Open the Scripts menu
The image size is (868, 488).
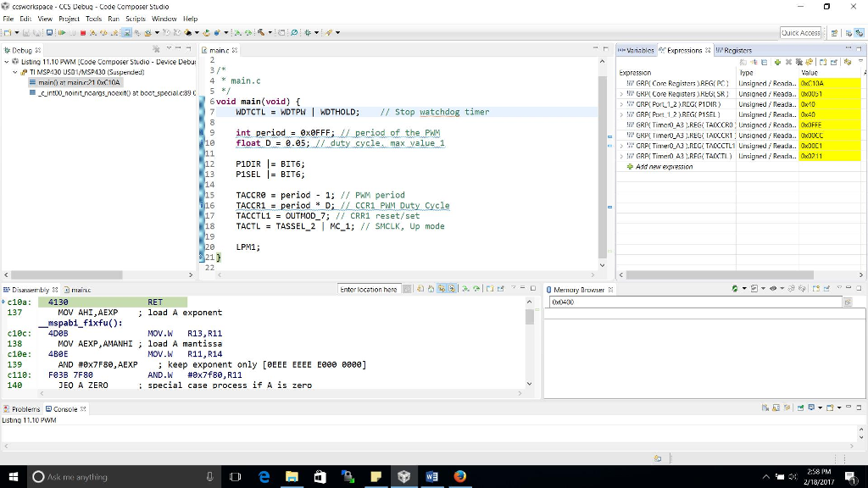coord(135,19)
